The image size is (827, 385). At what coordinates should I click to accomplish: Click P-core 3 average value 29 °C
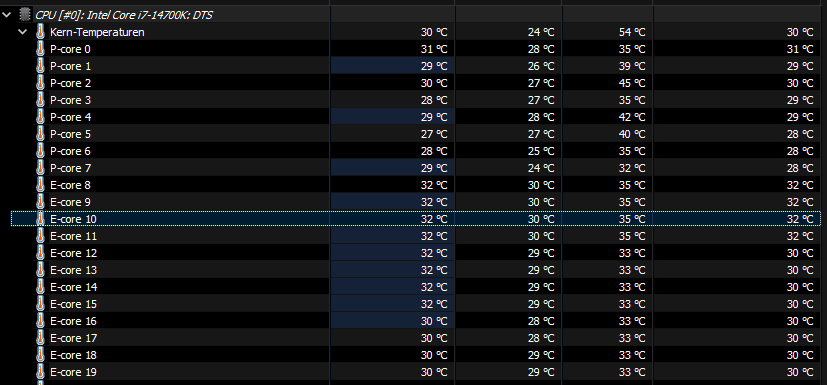[800, 100]
